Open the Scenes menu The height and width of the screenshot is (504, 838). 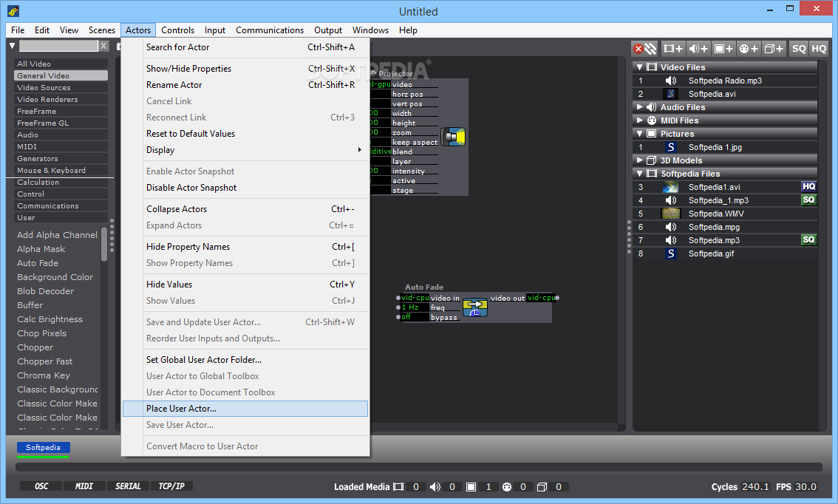point(101,30)
